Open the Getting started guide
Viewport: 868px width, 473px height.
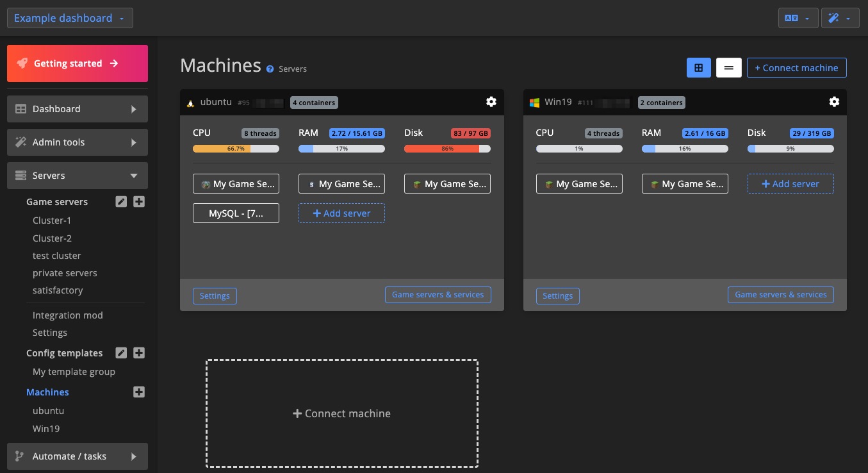point(78,63)
